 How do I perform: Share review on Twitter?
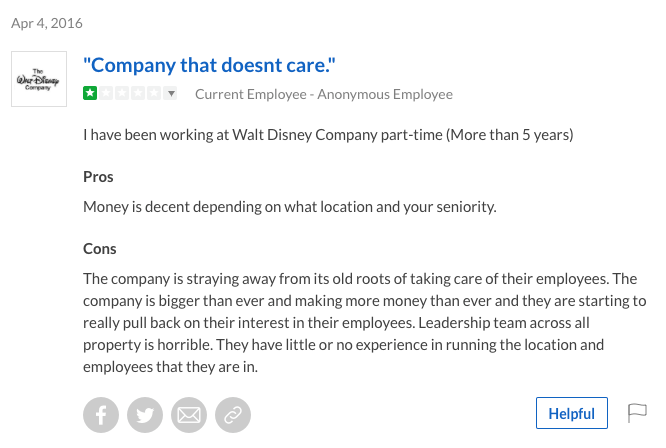point(145,415)
